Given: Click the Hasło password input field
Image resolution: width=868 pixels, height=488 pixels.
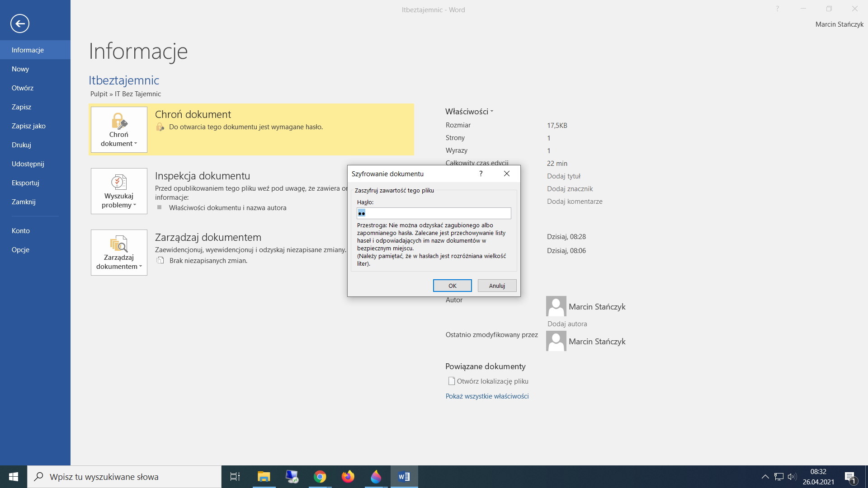Looking at the screenshot, I should pyautogui.click(x=434, y=213).
